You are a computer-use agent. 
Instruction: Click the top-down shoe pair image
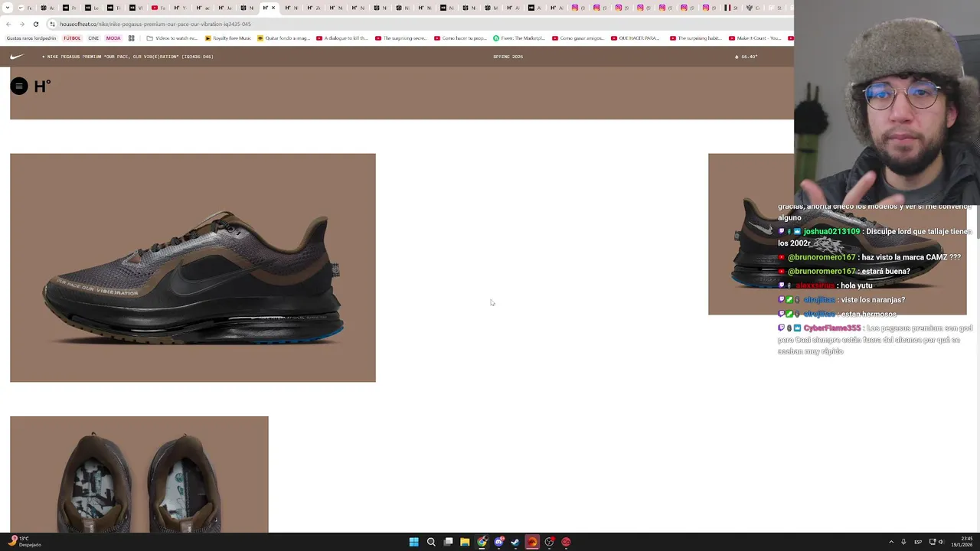click(139, 474)
